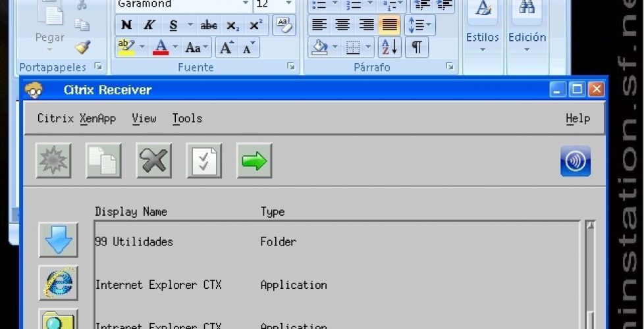Launch the Párrafo dialog box
644x329 pixels.
click(450, 66)
